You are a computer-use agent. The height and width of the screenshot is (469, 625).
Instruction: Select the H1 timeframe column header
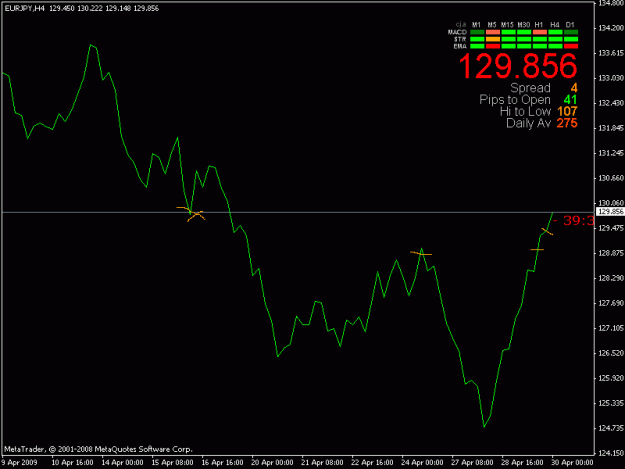539,25
